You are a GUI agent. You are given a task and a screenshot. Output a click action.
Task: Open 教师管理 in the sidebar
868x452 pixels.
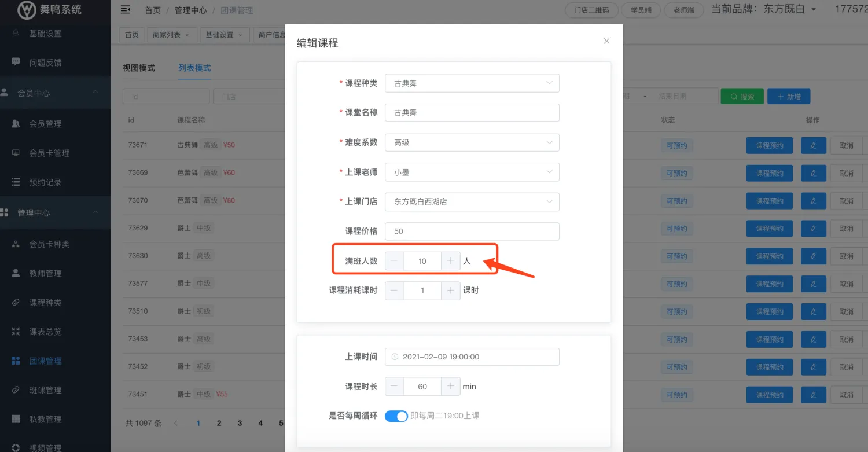(x=45, y=273)
